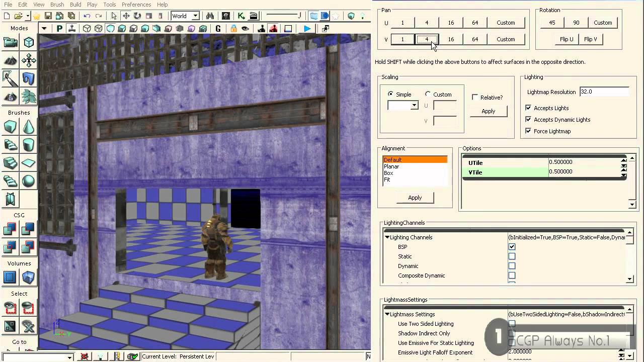Click CSG Add icon

(x=10, y=229)
